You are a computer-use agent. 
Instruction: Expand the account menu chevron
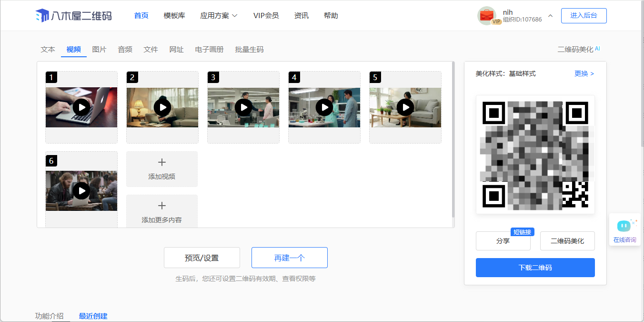click(550, 16)
